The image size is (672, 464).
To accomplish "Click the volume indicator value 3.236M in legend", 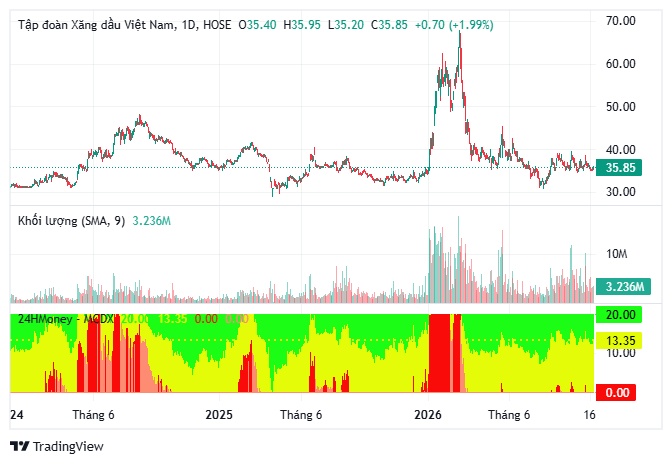I will pos(151,221).
